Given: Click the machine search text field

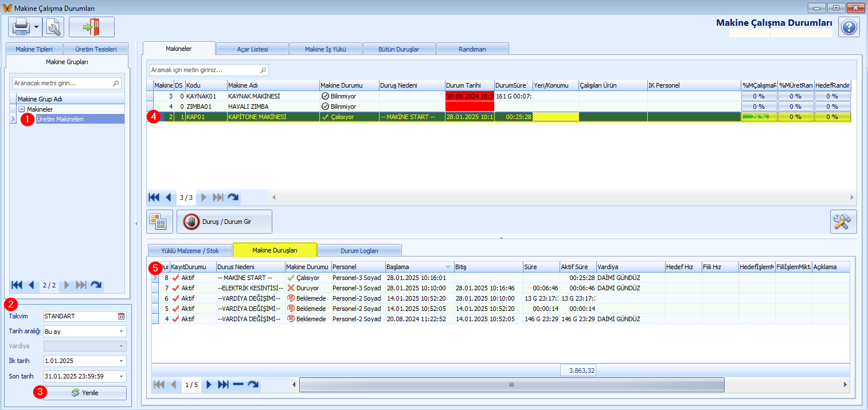Looking at the screenshot, I should (209, 70).
